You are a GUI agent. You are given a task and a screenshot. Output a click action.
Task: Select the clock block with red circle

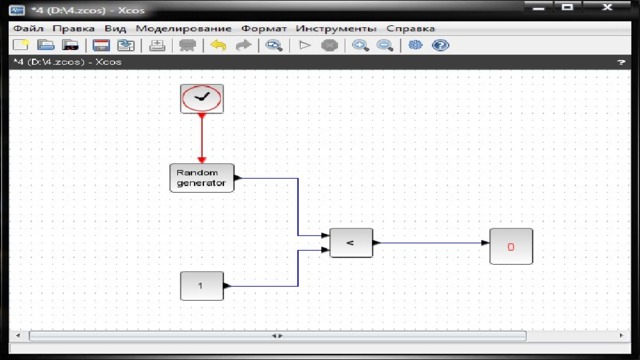point(202,98)
